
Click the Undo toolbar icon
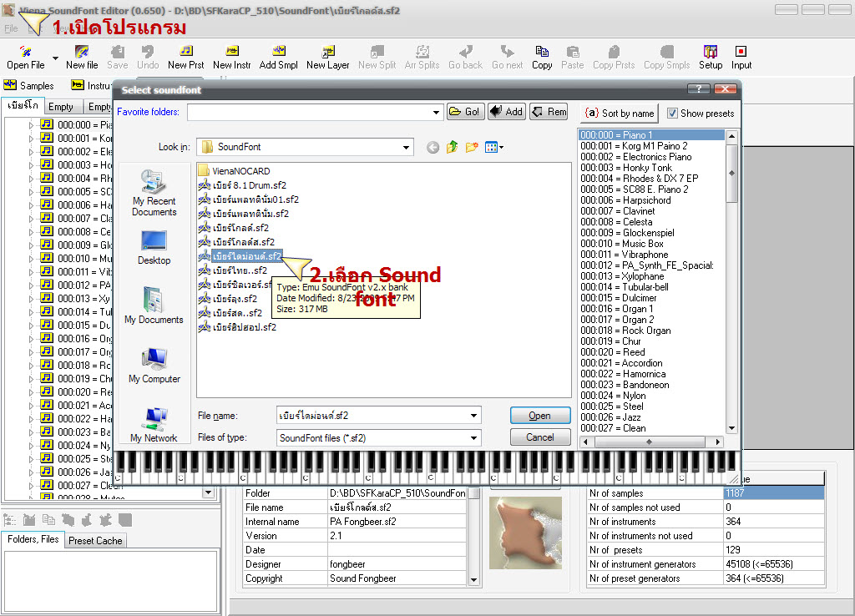pyautogui.click(x=148, y=58)
